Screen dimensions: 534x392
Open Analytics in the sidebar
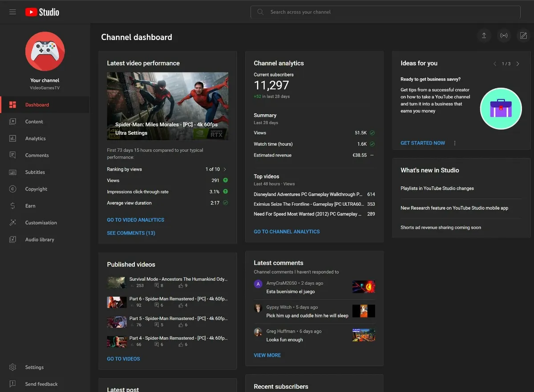coord(44,139)
